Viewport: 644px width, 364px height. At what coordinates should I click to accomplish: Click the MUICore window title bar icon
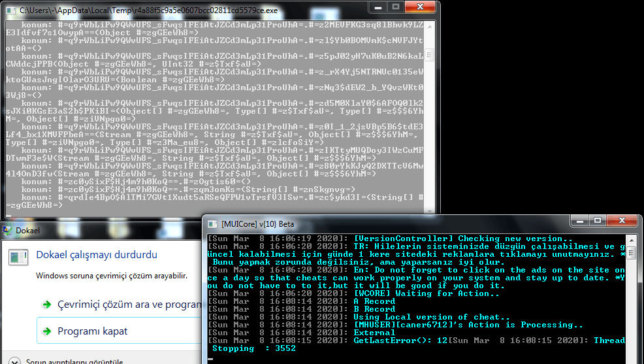point(212,224)
